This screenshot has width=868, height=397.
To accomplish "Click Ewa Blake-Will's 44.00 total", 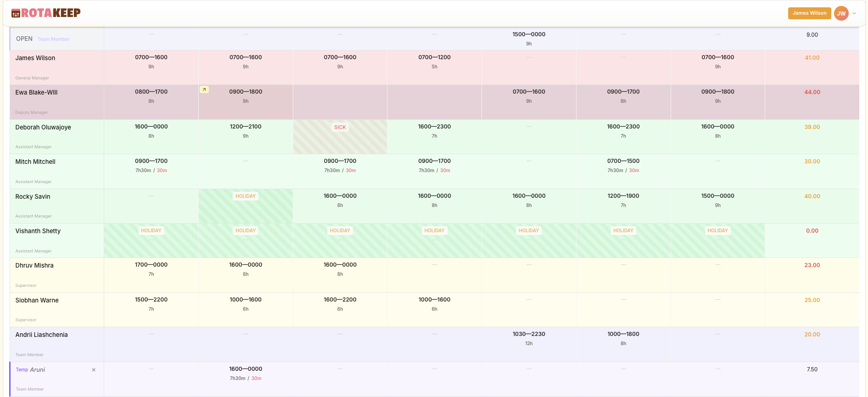I will click(x=812, y=92).
